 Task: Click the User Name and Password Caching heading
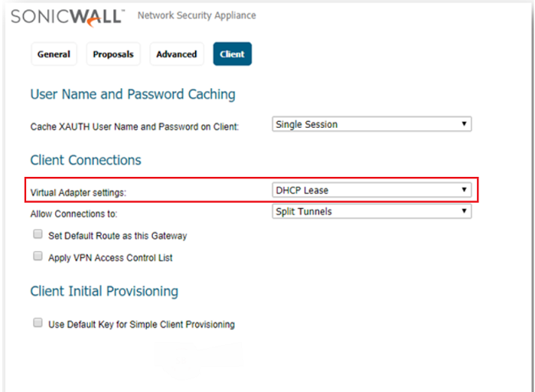point(132,95)
